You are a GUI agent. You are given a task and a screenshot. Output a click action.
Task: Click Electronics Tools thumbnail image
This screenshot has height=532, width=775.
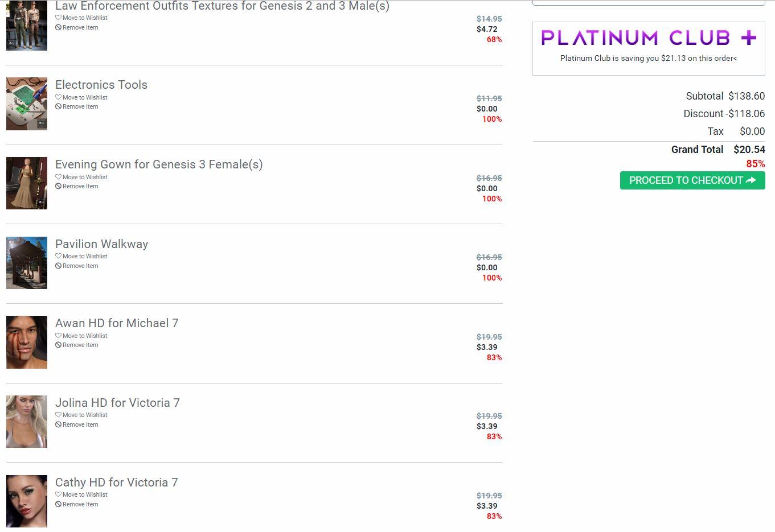coord(27,104)
